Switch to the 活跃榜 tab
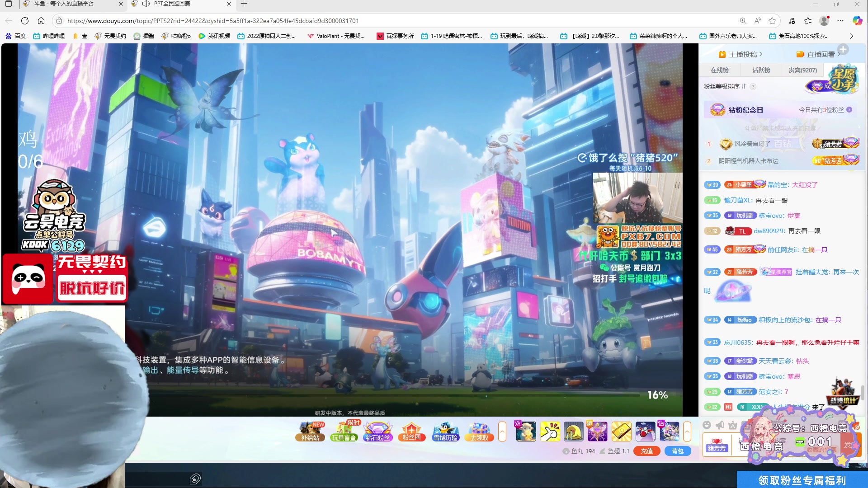The height and width of the screenshot is (488, 868). pyautogui.click(x=761, y=70)
